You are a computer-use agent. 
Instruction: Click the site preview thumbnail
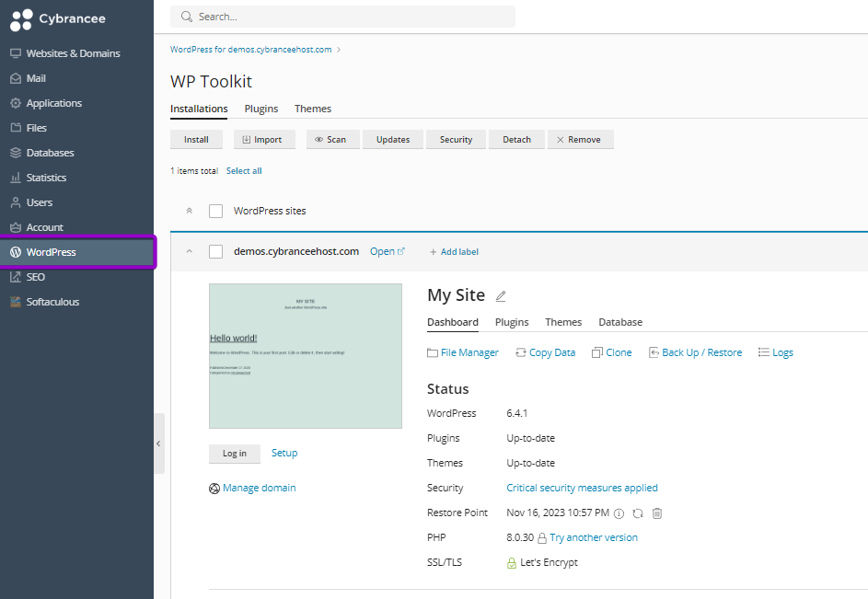[306, 356]
